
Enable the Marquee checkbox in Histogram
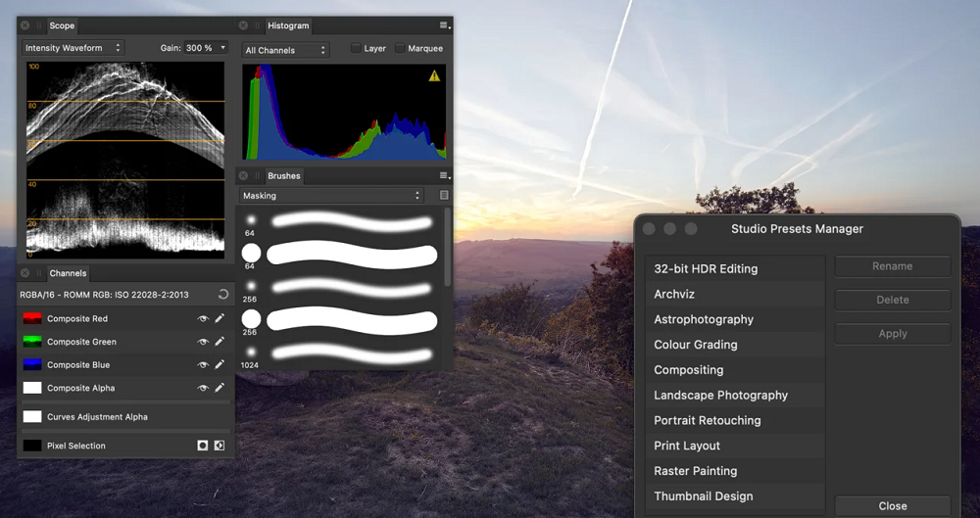[x=400, y=48]
